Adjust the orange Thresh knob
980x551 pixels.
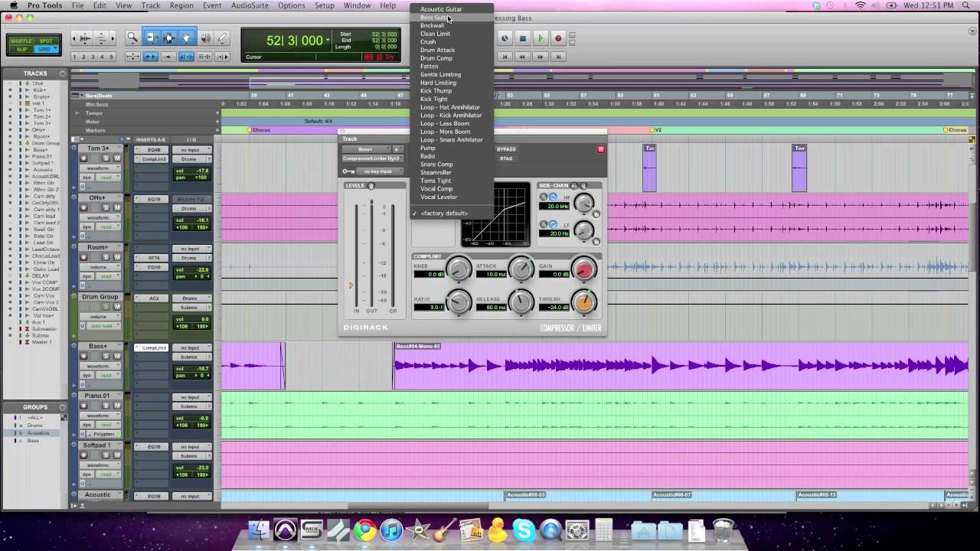pyautogui.click(x=583, y=302)
